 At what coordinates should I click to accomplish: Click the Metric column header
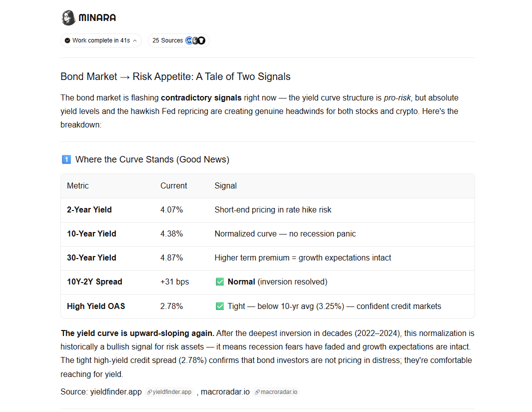tap(78, 186)
